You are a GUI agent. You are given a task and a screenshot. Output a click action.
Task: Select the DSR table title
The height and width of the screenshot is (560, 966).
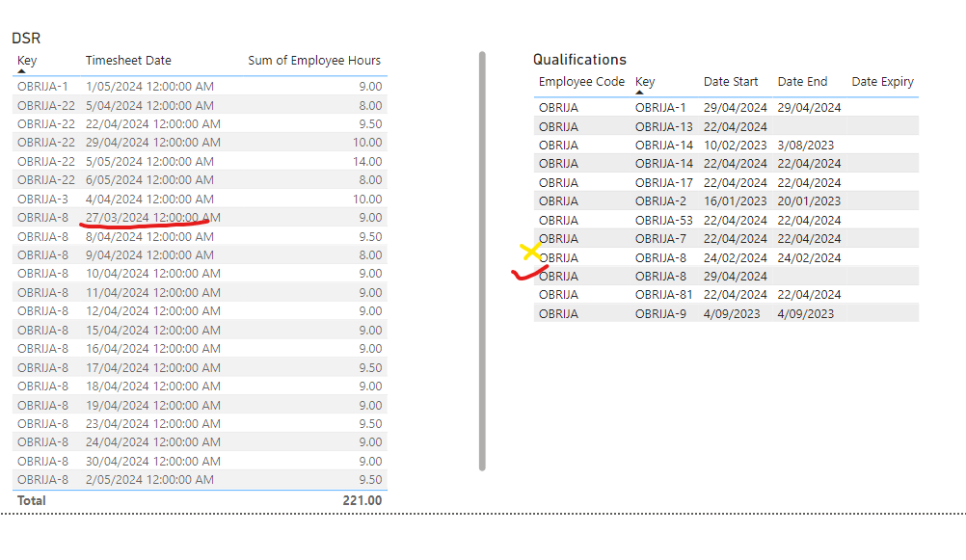[26, 39]
